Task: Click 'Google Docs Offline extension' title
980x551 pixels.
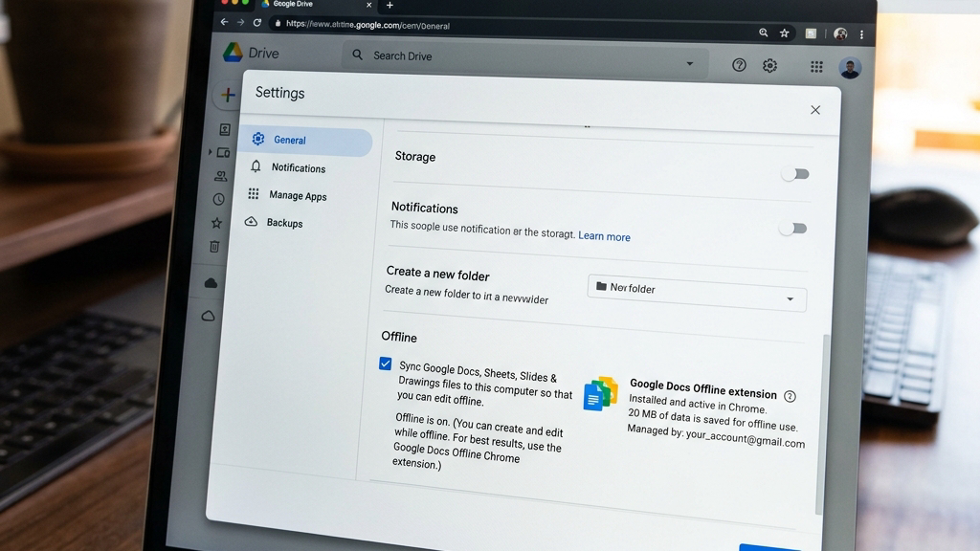Action: click(703, 388)
